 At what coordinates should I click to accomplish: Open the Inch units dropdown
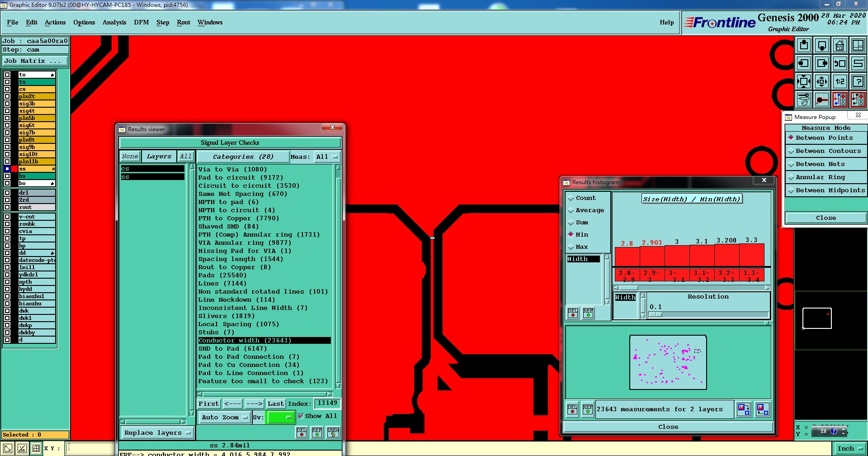click(850, 449)
